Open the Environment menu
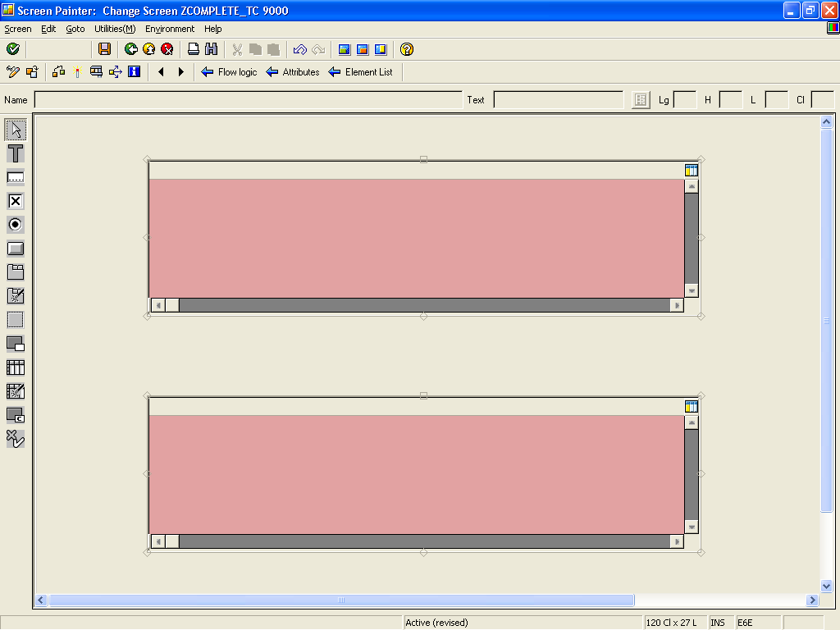Image resolution: width=840 pixels, height=630 pixels. click(x=170, y=29)
